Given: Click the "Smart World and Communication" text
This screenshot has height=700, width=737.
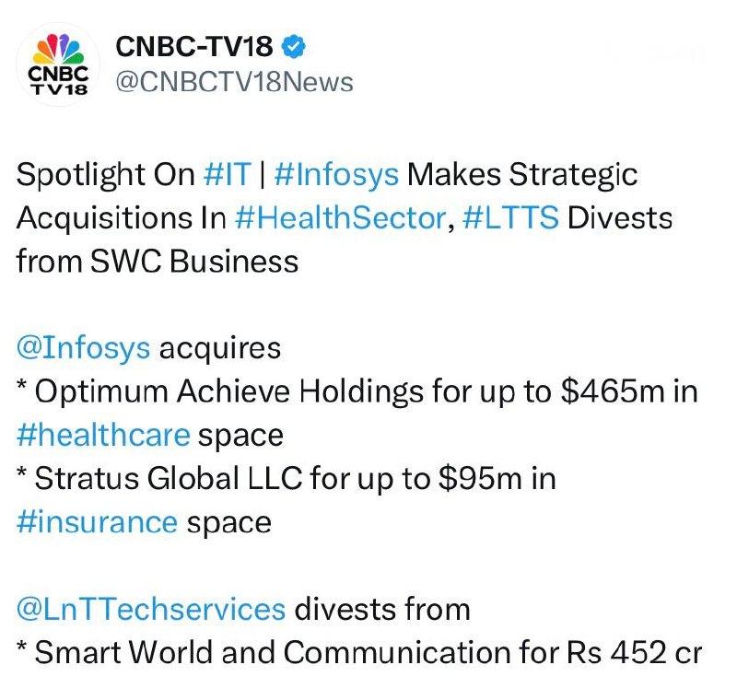Looking at the screenshot, I should pyautogui.click(x=280, y=652).
